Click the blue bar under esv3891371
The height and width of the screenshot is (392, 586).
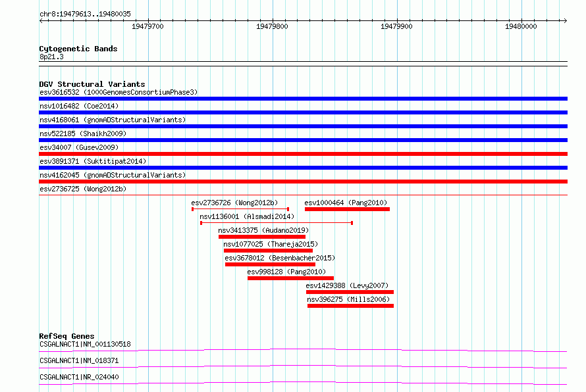point(303,168)
